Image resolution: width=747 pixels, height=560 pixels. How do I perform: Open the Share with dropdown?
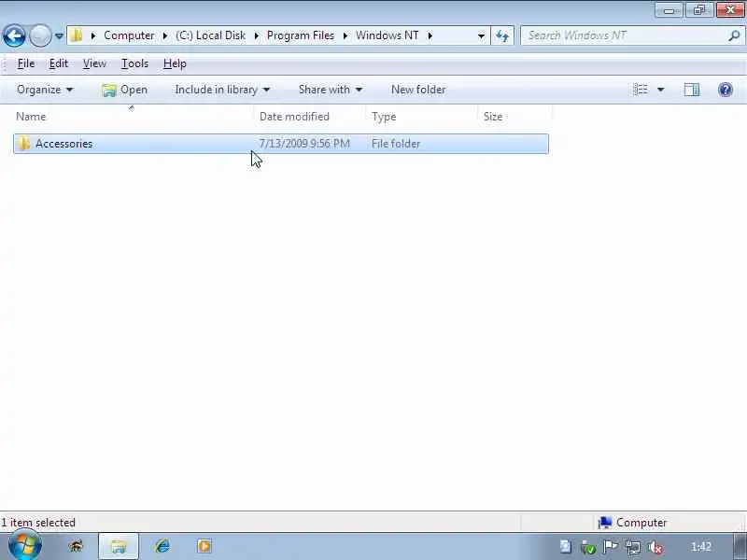pyautogui.click(x=331, y=90)
